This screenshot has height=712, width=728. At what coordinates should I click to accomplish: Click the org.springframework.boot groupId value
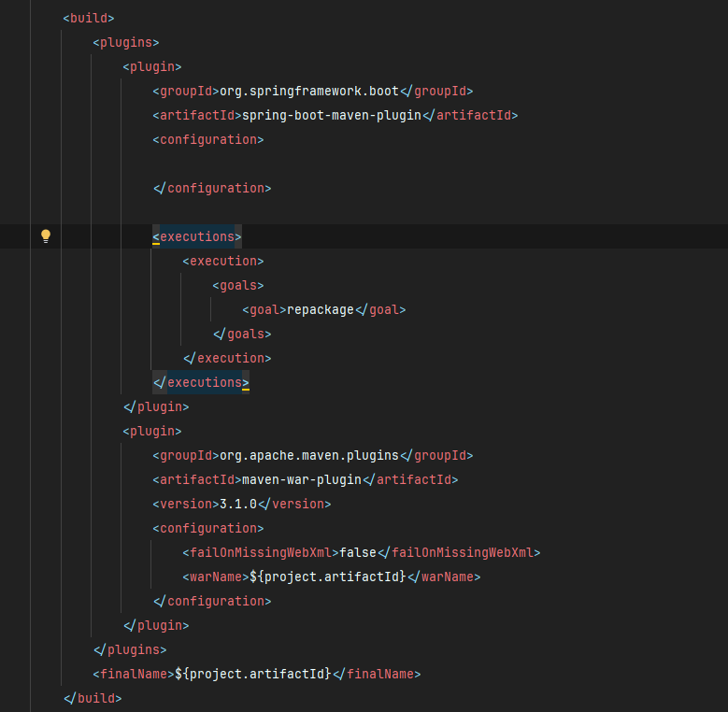(x=308, y=91)
